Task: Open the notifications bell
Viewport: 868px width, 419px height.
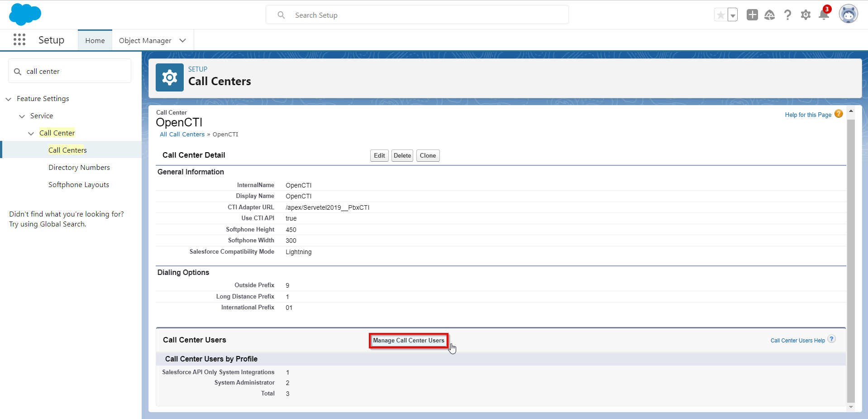Action: click(x=824, y=15)
